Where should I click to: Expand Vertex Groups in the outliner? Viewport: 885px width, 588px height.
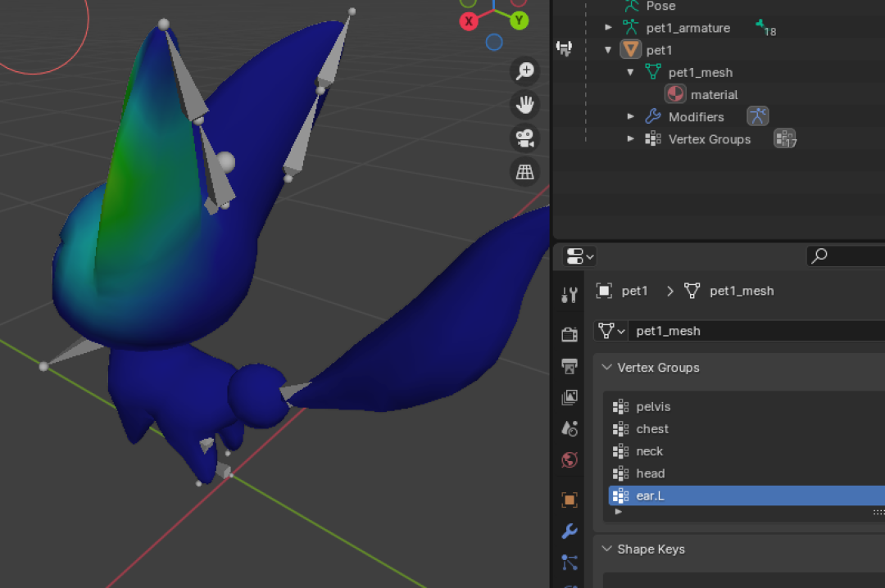(630, 139)
